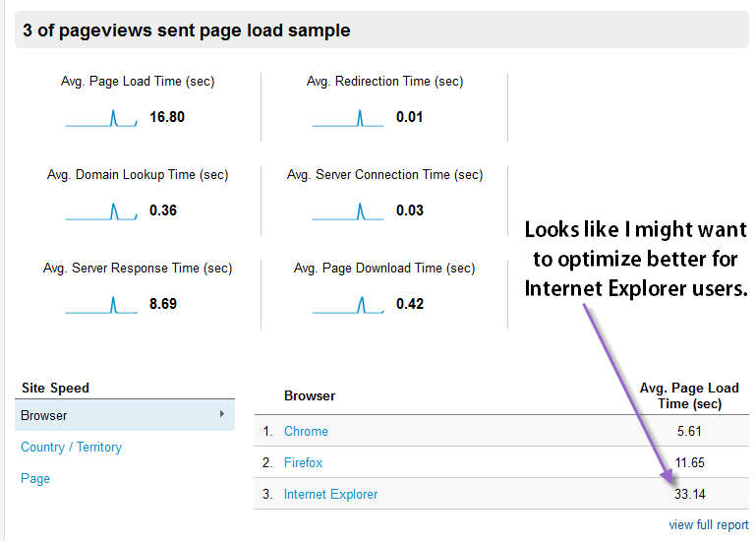Select the Browser tab under Site Speed
The width and height of the screenshot is (756, 541).
[44, 415]
